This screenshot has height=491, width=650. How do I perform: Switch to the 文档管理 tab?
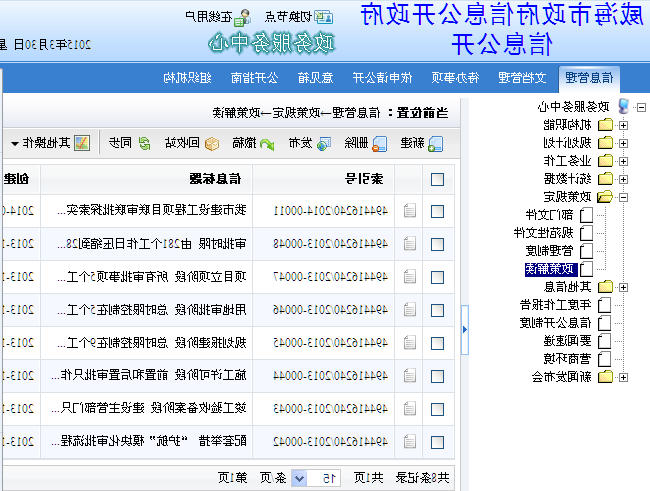[522, 78]
